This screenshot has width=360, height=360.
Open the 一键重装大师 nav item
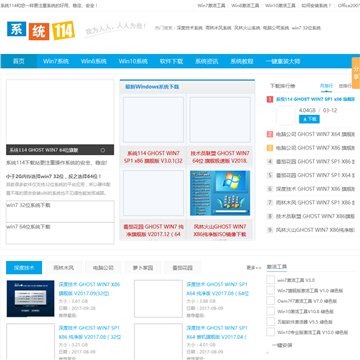pyautogui.click(x=283, y=61)
